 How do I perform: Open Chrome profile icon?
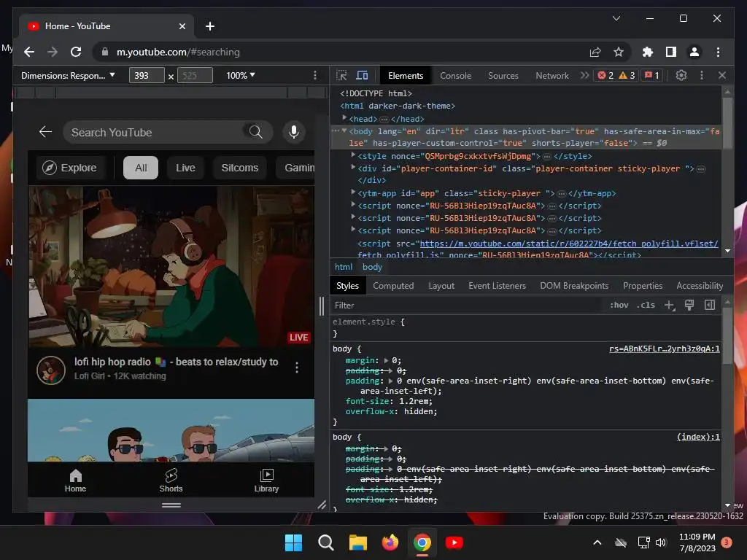pos(694,52)
